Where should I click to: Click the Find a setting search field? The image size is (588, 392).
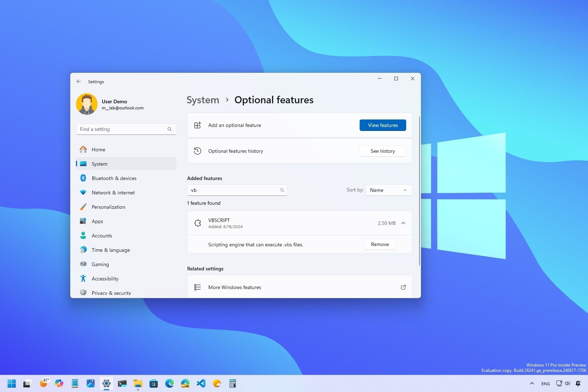(126, 129)
